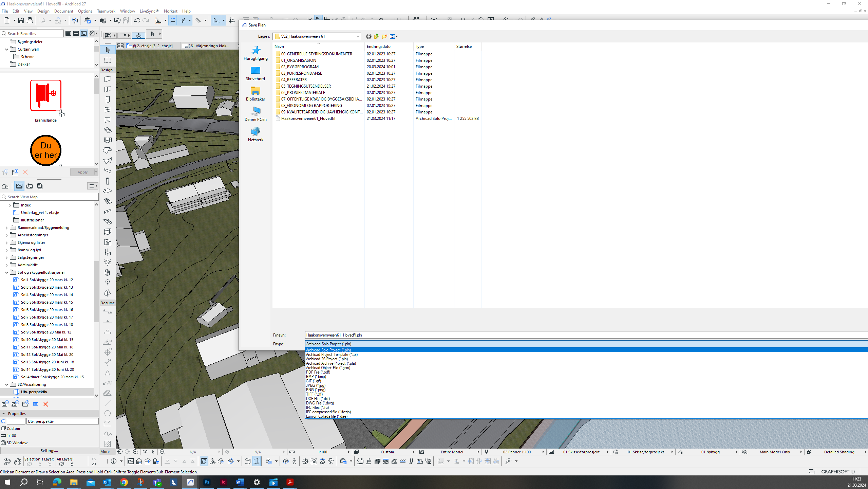
Task: Toggle large thumbnail view in Favorites
Action: [x=84, y=33]
